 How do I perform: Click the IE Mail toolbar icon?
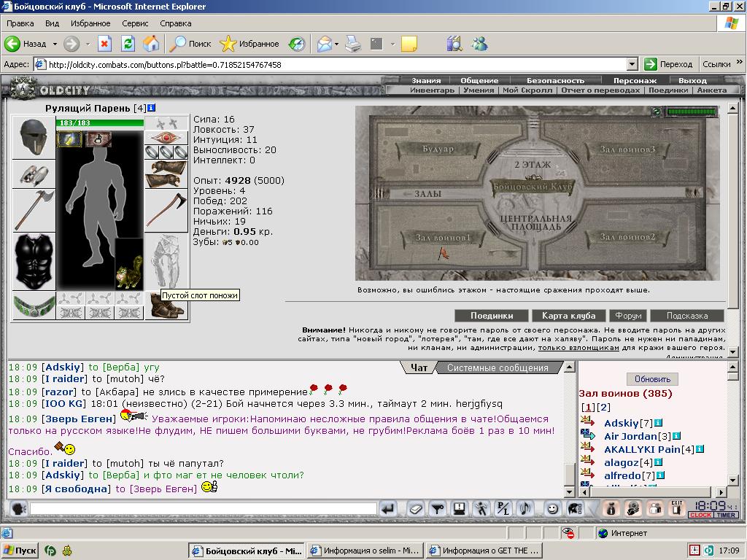(x=324, y=44)
